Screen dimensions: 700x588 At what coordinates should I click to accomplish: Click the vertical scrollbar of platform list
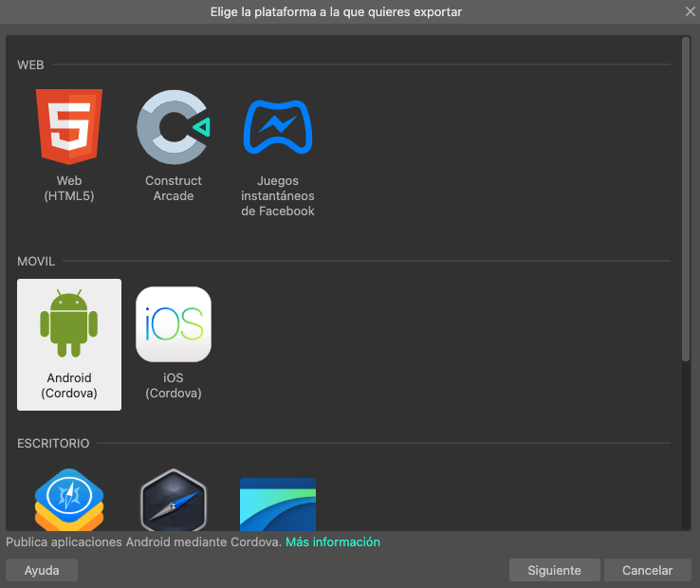click(x=686, y=199)
